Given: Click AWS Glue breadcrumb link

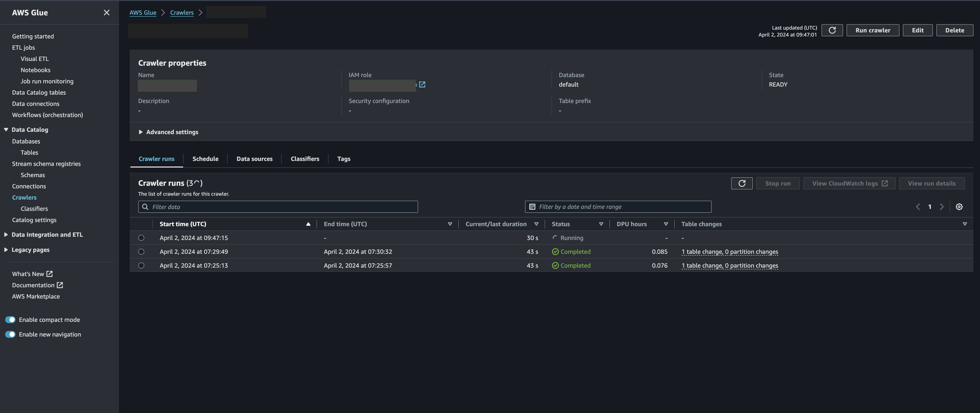Looking at the screenshot, I should [x=143, y=13].
